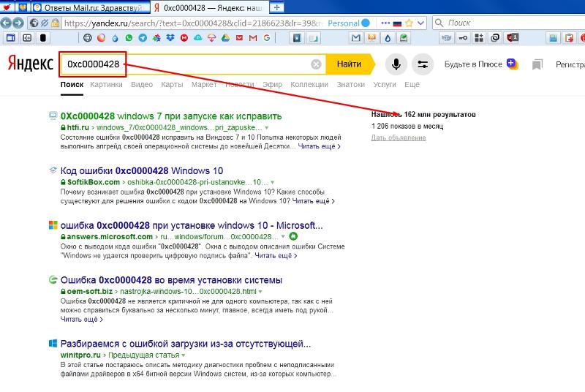Click green badge next to answers.microsoft.com
The width and height of the screenshot is (585, 392).
(294, 236)
